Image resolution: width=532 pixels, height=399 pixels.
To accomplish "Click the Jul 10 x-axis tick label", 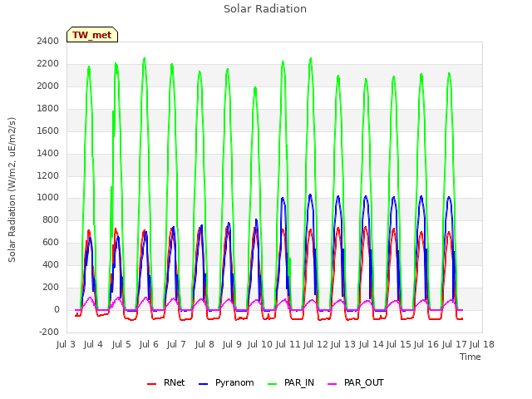I will tap(260, 344).
